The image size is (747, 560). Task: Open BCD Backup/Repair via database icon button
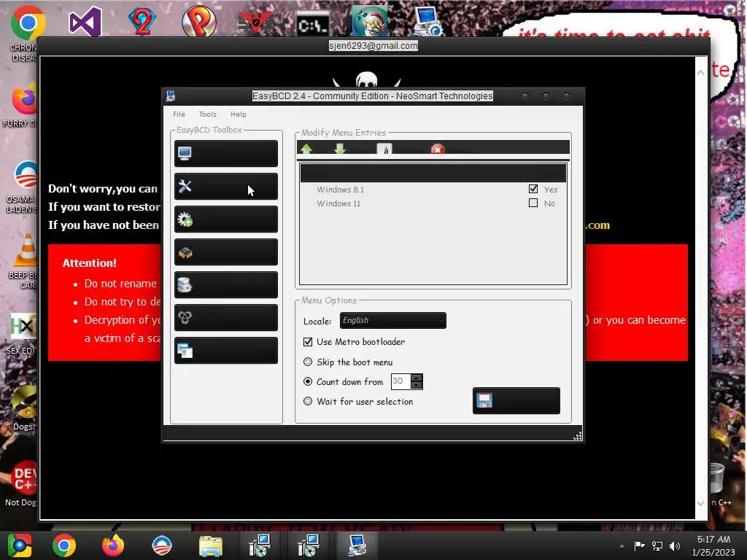pos(226,285)
